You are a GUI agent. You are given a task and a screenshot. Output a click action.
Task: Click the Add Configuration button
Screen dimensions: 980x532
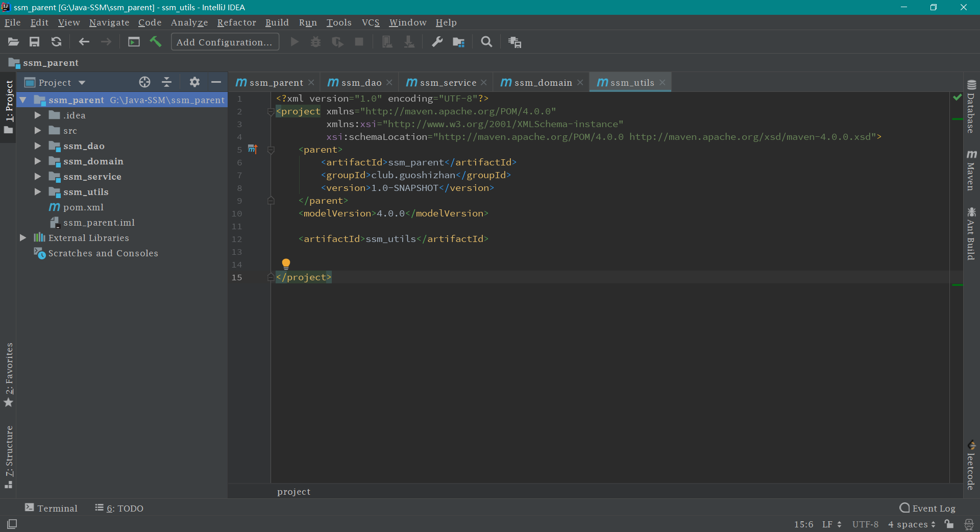point(225,42)
